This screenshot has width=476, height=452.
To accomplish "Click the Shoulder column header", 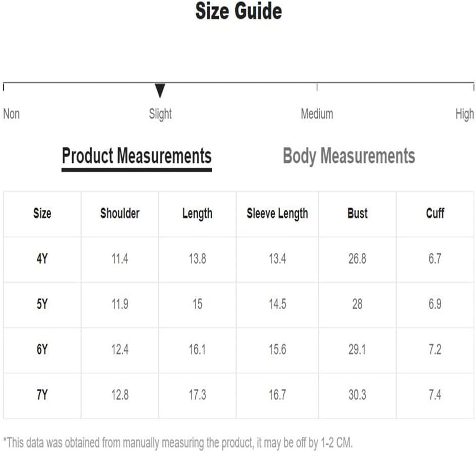I will (x=120, y=213).
